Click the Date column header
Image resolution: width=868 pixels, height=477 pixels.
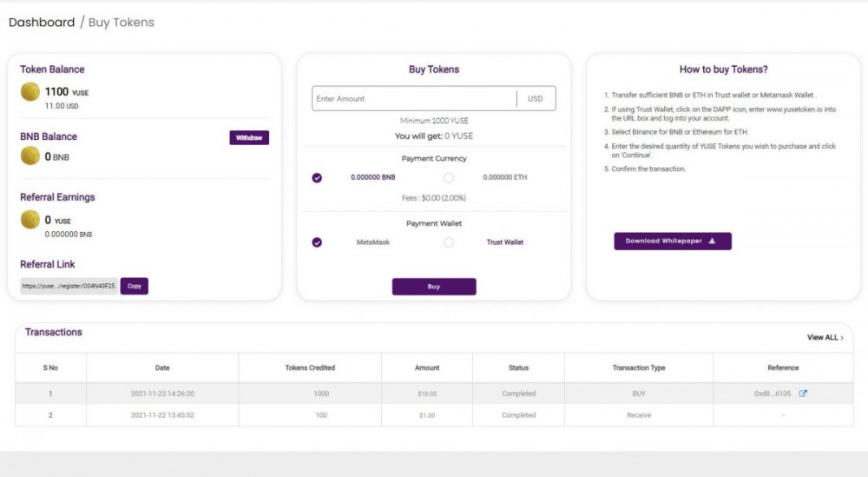(x=162, y=368)
